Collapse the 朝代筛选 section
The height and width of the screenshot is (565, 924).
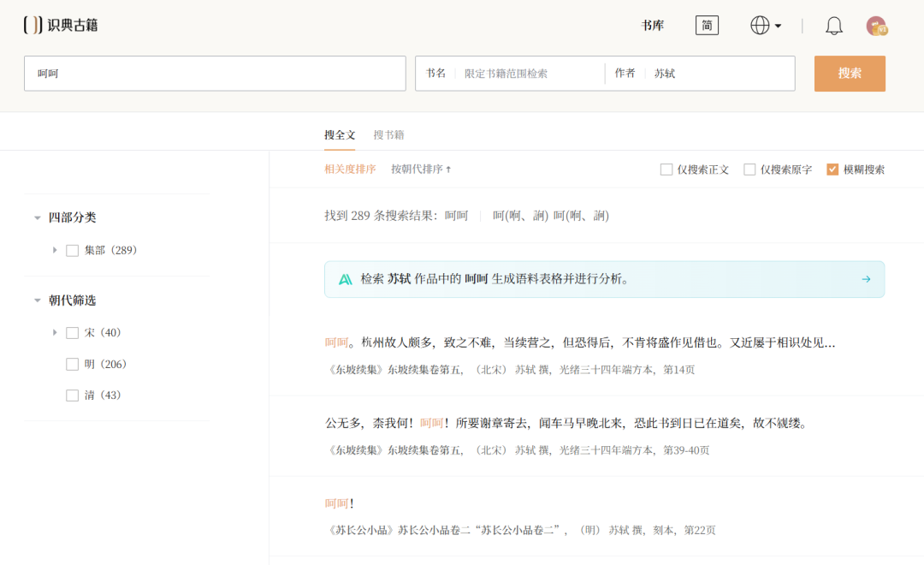click(37, 300)
